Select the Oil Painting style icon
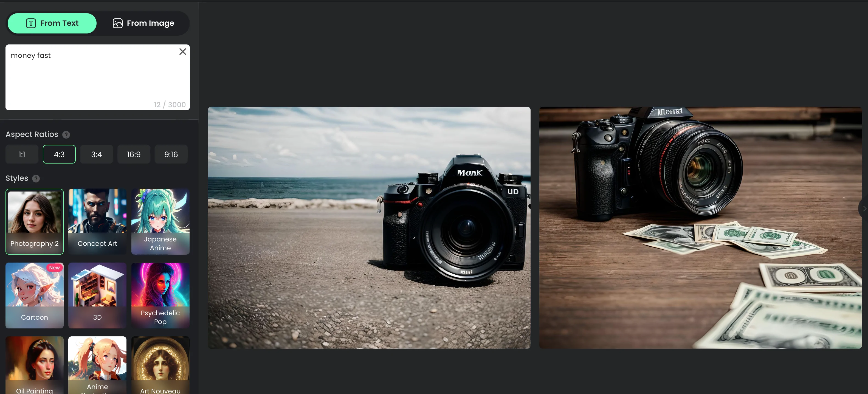This screenshot has height=394, width=868. click(34, 365)
